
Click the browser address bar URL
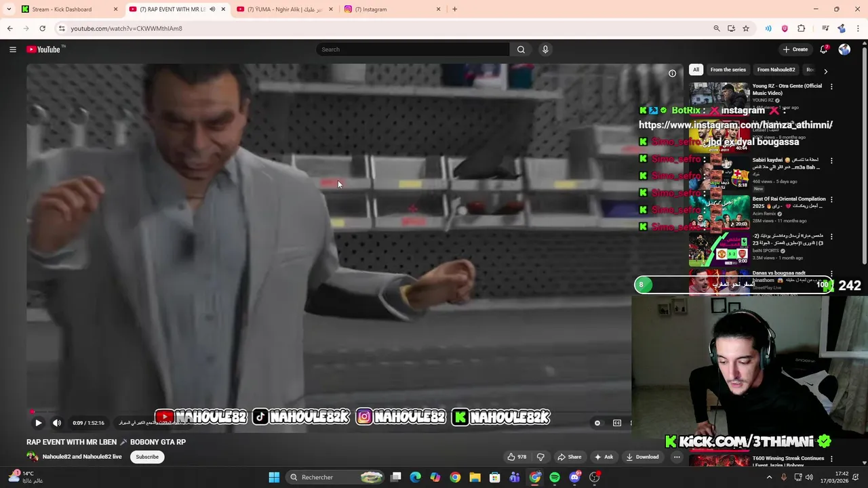pos(126,28)
